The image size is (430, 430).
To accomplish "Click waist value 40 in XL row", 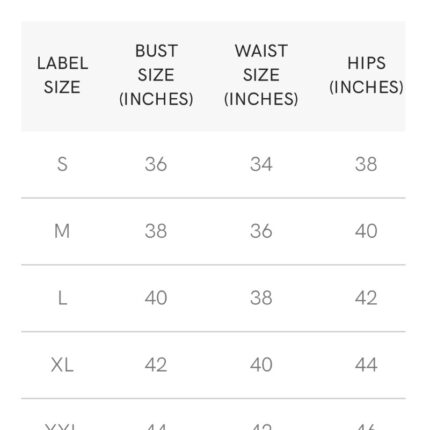I will click(261, 365).
